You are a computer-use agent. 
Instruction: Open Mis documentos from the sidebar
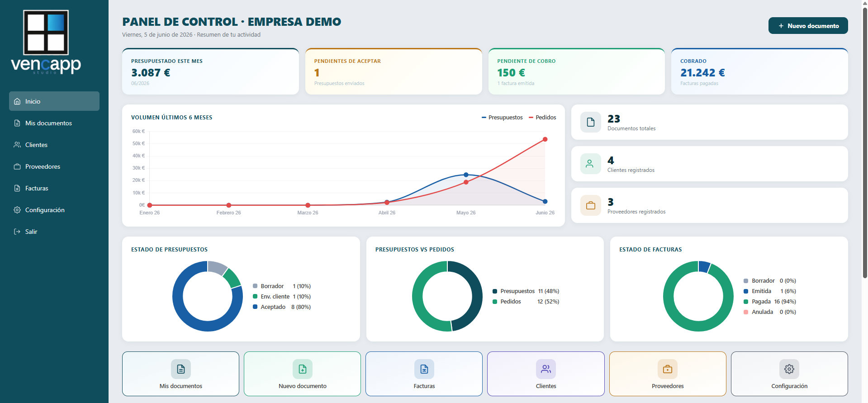54,123
